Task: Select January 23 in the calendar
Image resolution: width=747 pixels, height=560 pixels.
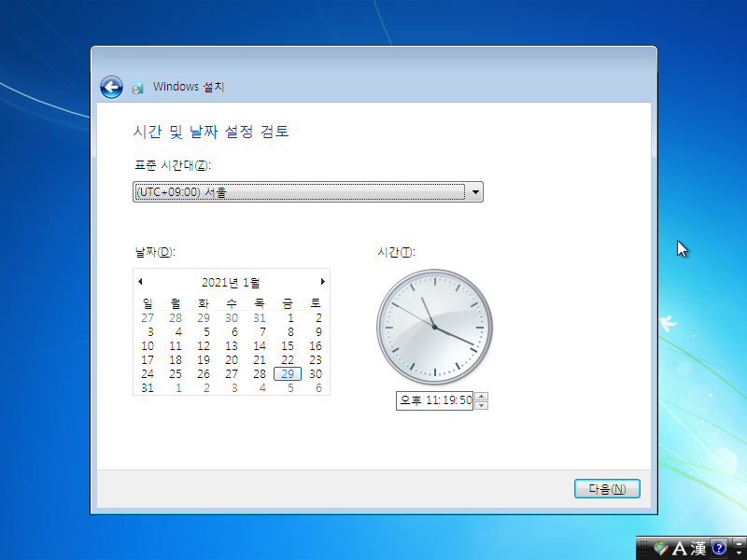Action: (x=316, y=360)
